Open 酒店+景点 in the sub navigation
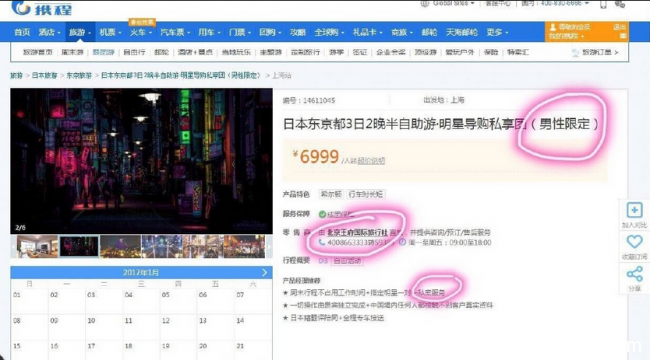650x360 pixels. tap(195, 52)
